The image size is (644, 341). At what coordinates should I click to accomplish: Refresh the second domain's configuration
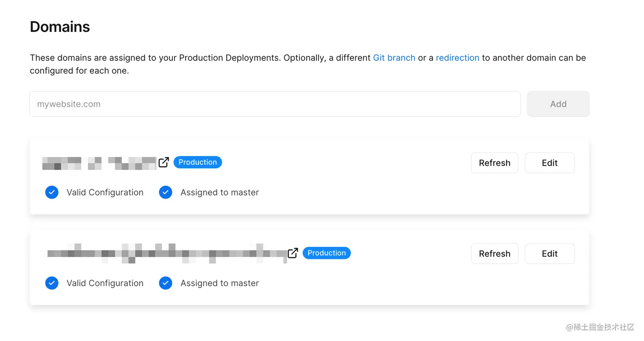pos(494,254)
